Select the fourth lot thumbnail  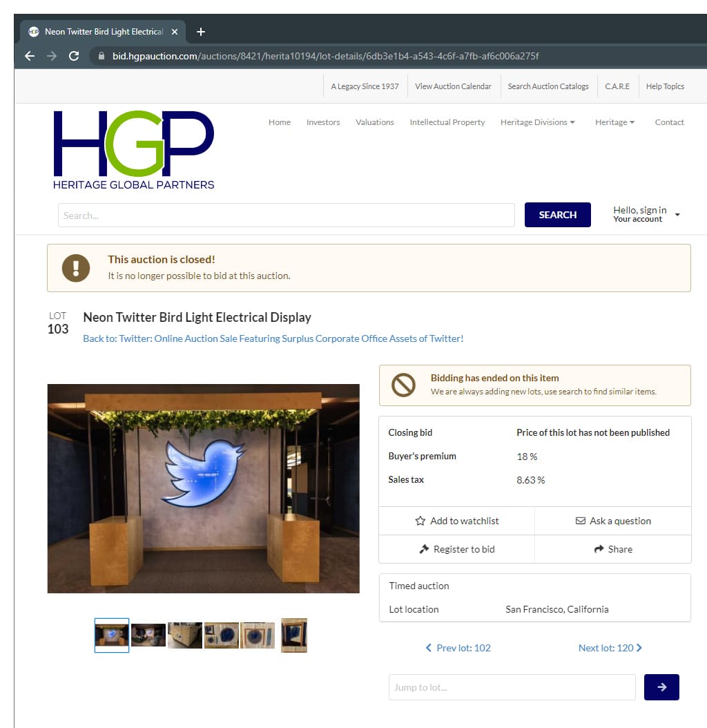coord(222,635)
